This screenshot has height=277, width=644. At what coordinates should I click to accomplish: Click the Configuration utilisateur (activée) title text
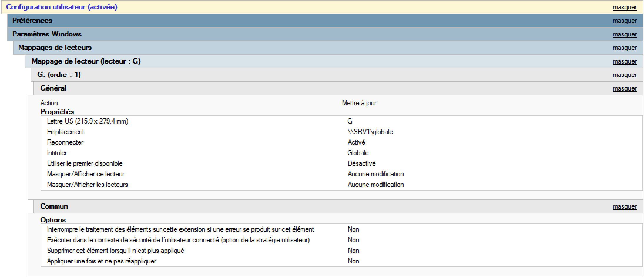62,7
